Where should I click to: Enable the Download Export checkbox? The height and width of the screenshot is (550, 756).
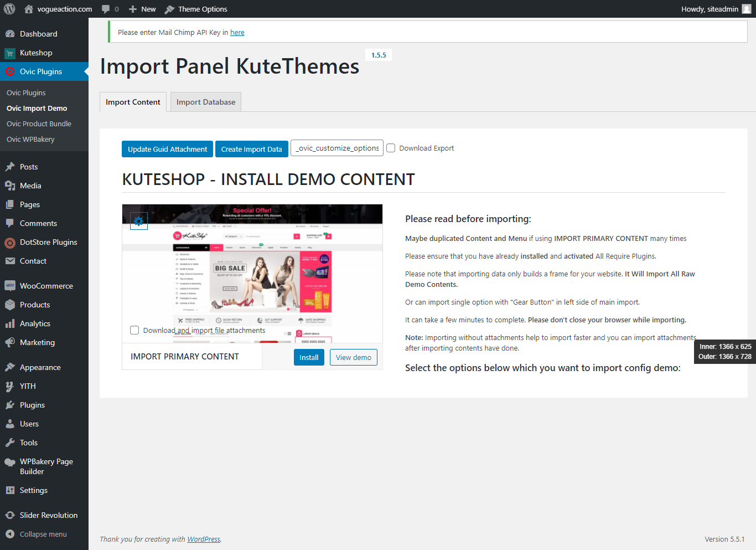391,148
